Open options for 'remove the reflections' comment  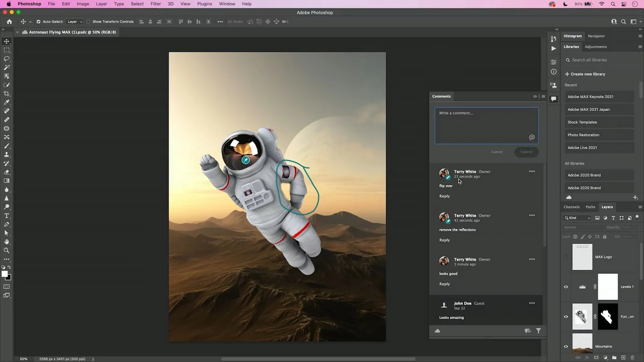[x=532, y=216]
